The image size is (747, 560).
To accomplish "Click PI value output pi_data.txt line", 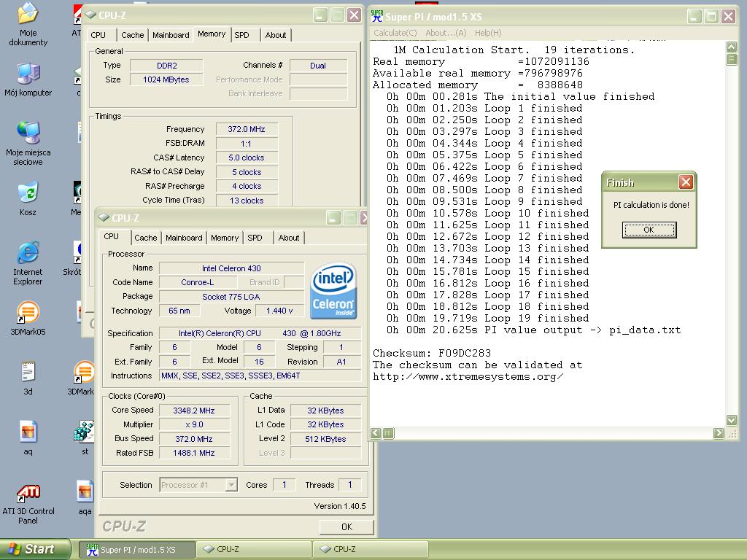I will (533, 330).
